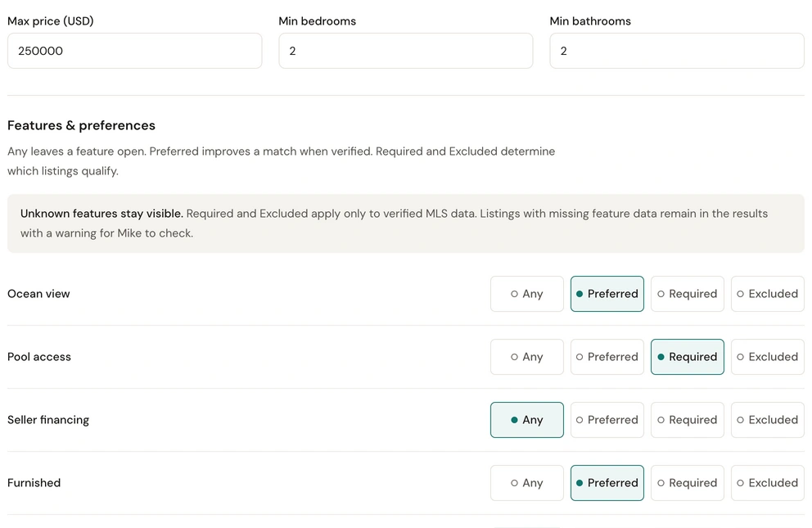Image resolution: width=812 pixels, height=528 pixels.
Task: Select Preferred for Furnished
Action: click(607, 483)
